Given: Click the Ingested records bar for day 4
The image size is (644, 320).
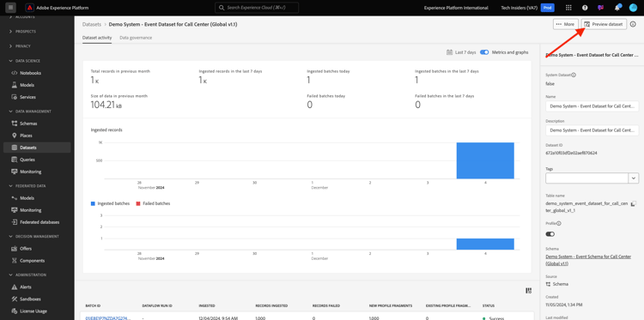Looking at the screenshot, I should click(x=485, y=160).
